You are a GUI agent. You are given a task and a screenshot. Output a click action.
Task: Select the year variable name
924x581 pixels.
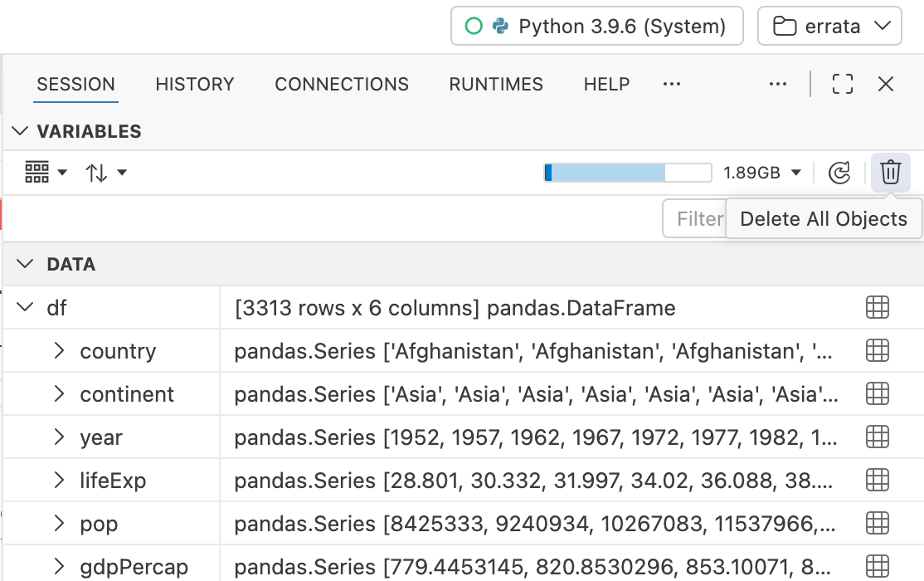pos(100,437)
